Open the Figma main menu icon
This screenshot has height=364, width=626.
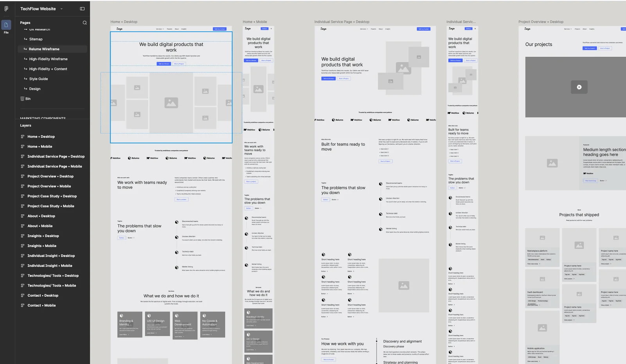(x=6, y=9)
